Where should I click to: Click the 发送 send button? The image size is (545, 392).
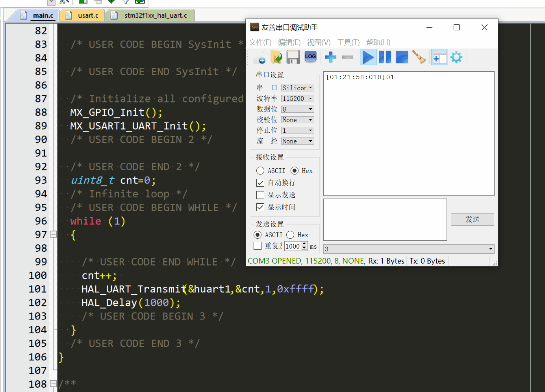click(473, 219)
